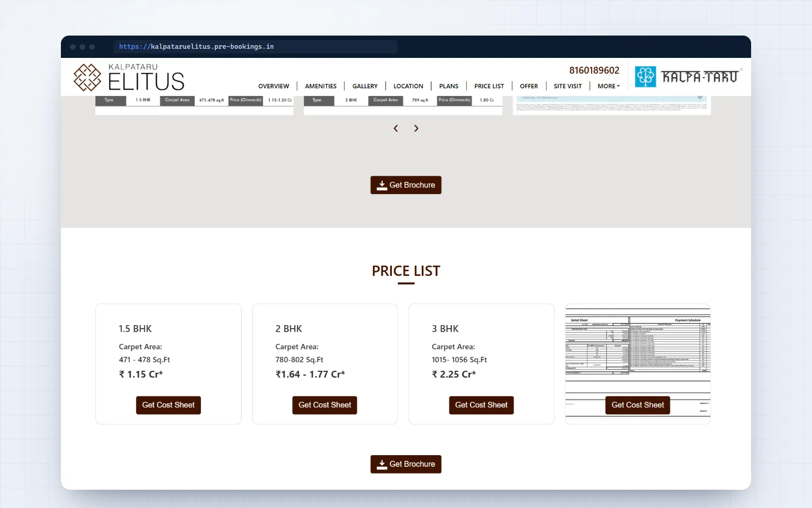Click carpet area 780-802 Sq.Ft

click(x=299, y=360)
